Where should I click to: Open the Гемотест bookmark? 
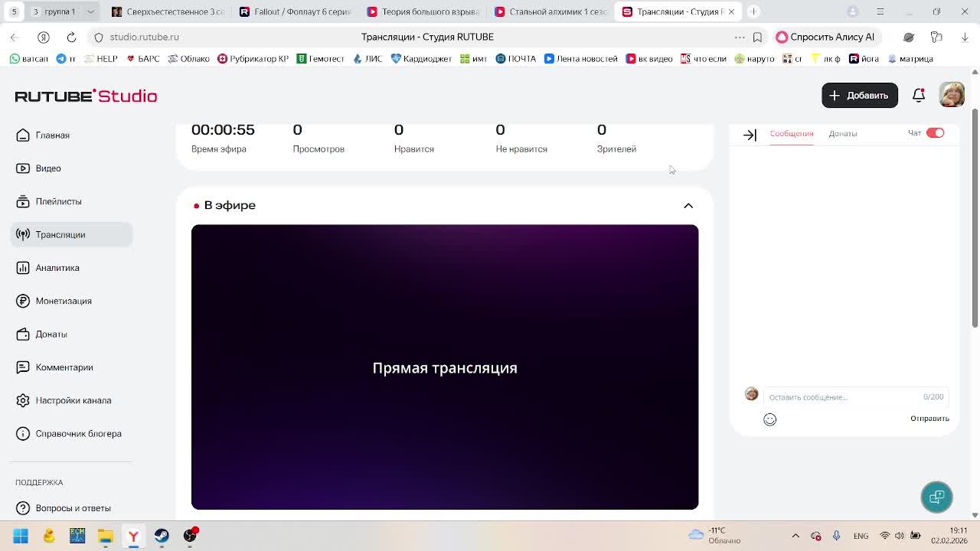click(x=320, y=59)
